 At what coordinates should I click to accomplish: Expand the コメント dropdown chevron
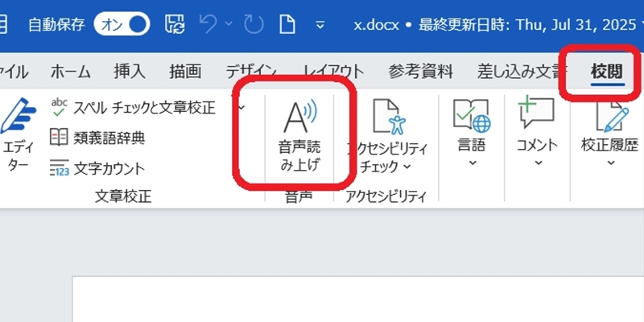(x=538, y=163)
